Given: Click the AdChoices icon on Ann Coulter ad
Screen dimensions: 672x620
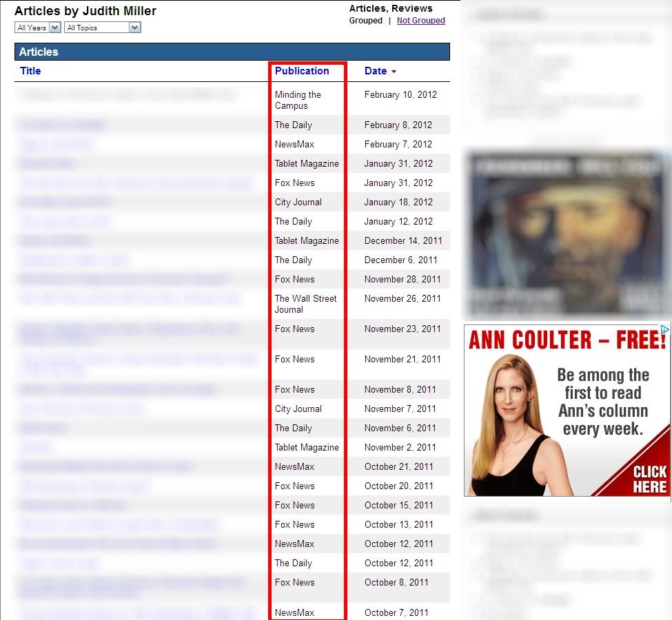Looking at the screenshot, I should coord(664,329).
